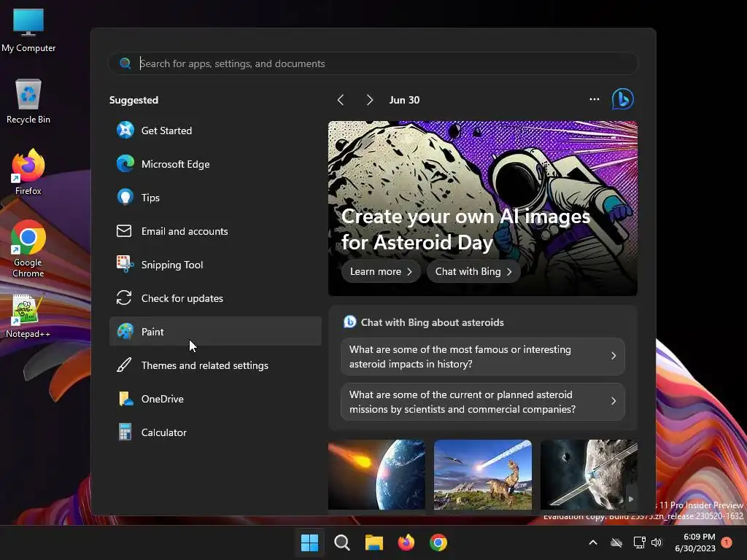Click the OneDrive tray icon
Viewport: 747px width, 560px height.
click(x=616, y=542)
